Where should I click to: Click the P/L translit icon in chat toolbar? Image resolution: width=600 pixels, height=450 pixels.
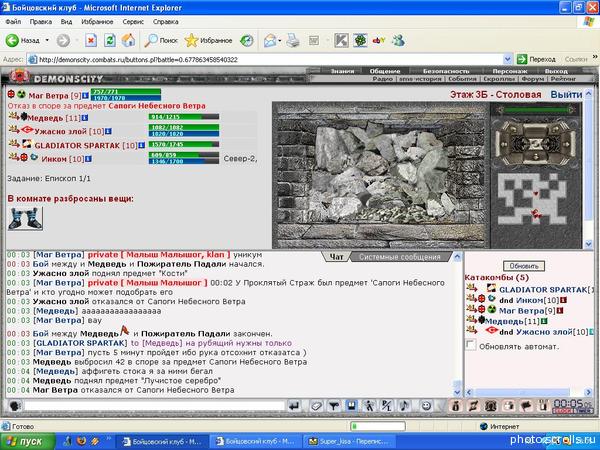(387, 406)
